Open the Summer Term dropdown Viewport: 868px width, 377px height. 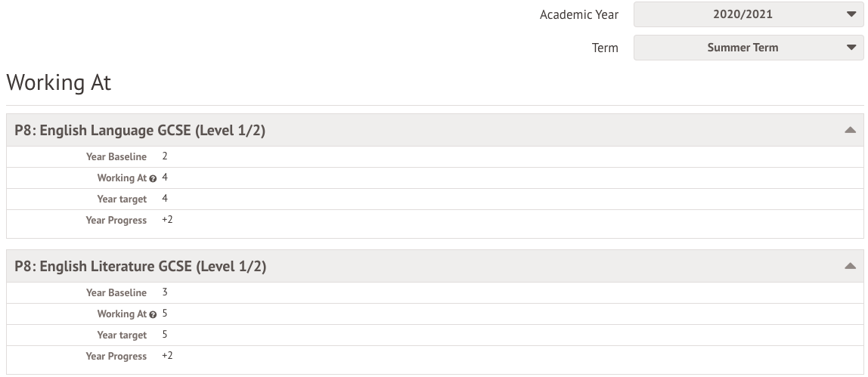coord(748,48)
